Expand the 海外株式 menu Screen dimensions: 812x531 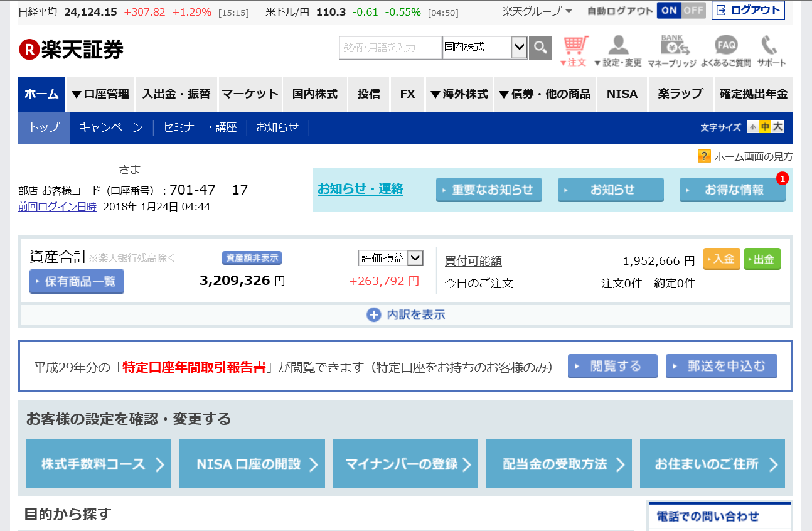coord(459,94)
